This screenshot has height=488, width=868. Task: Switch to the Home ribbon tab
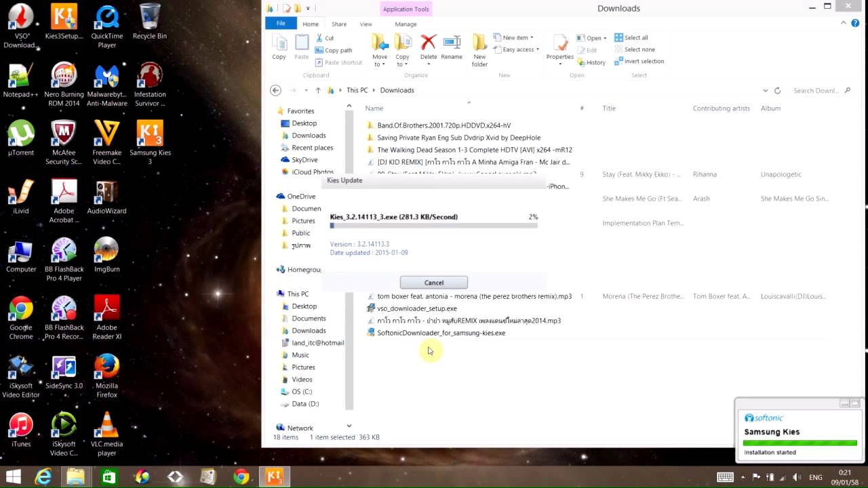[x=311, y=24]
